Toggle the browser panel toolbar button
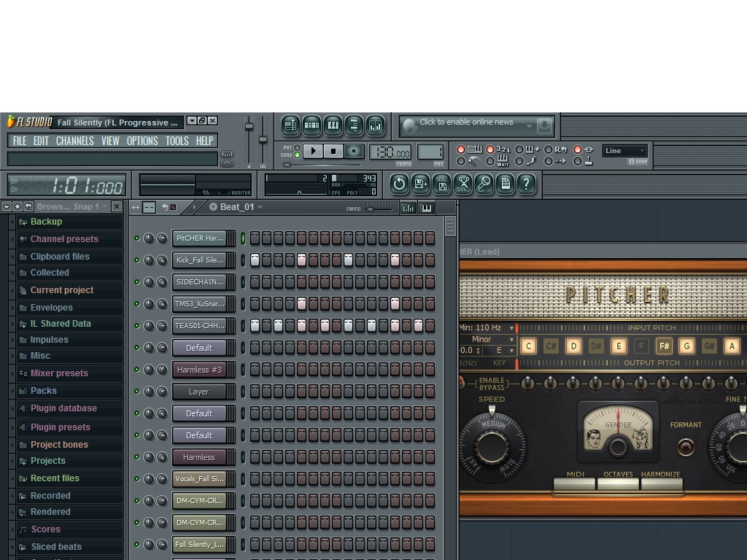The image size is (747, 560). 354,125
